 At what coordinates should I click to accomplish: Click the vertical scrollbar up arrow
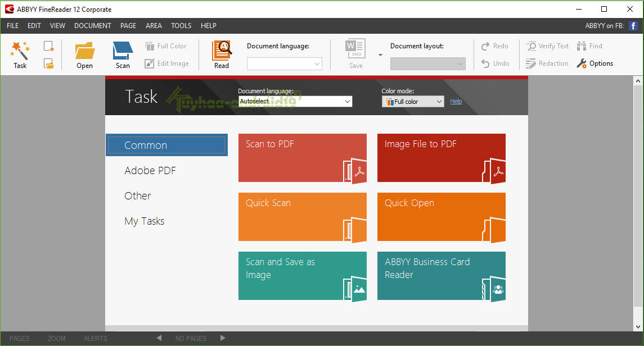[x=638, y=81]
